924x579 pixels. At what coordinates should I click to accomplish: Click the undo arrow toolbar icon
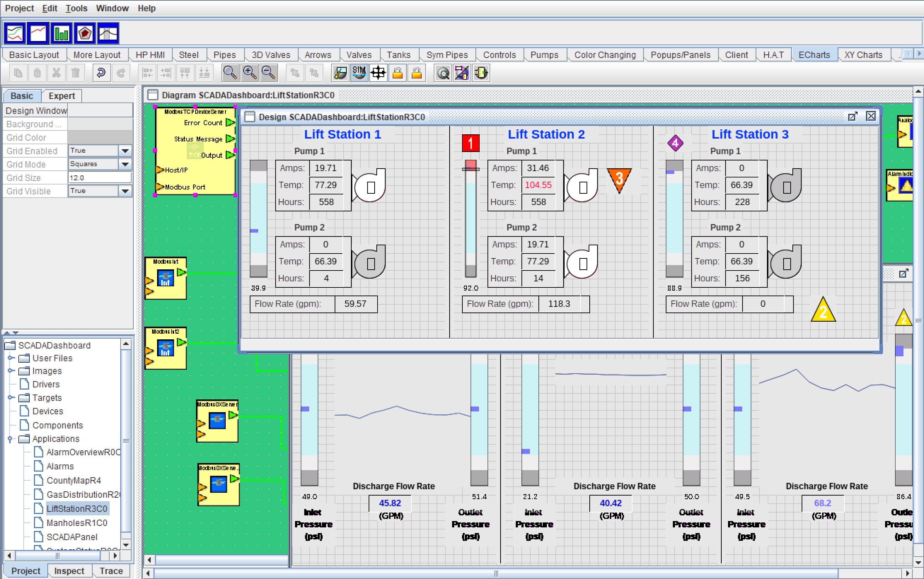point(101,73)
